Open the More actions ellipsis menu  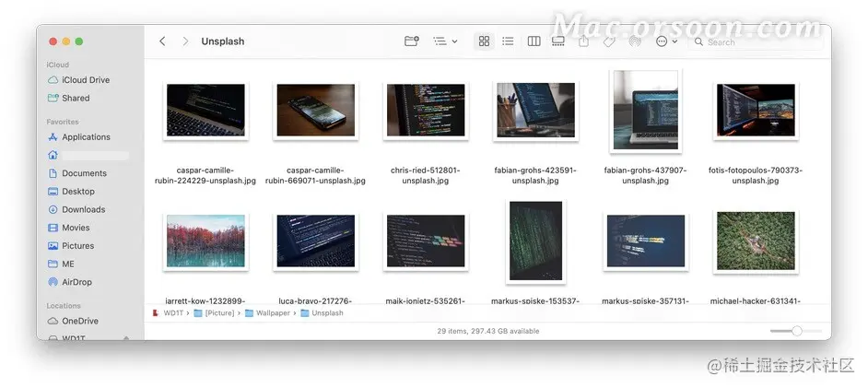click(666, 41)
